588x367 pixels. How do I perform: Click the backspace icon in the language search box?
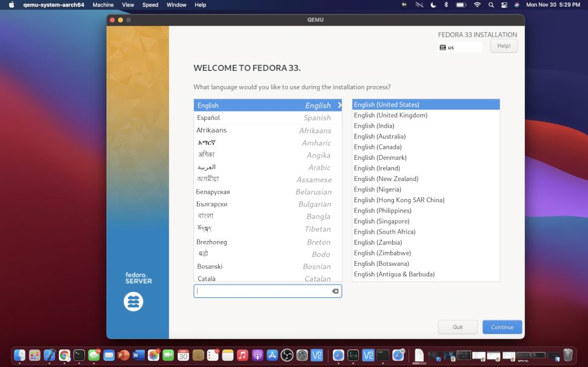point(335,291)
